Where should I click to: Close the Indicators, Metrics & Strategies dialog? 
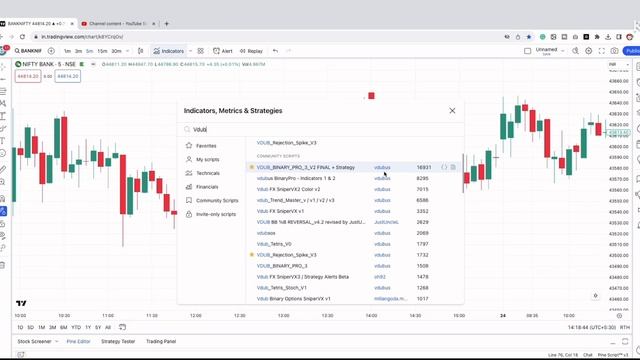(x=452, y=111)
